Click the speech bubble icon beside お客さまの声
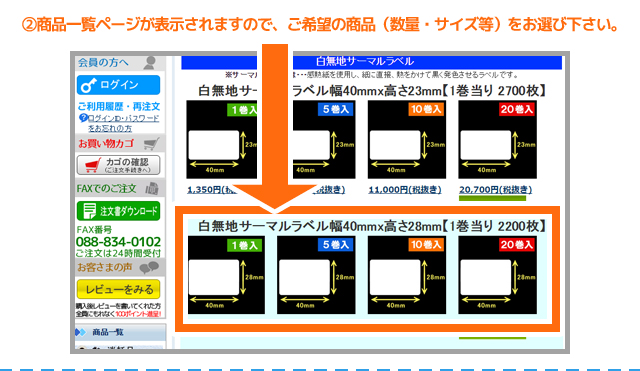Image resolution: width=640 pixels, height=371 pixels. [x=149, y=268]
